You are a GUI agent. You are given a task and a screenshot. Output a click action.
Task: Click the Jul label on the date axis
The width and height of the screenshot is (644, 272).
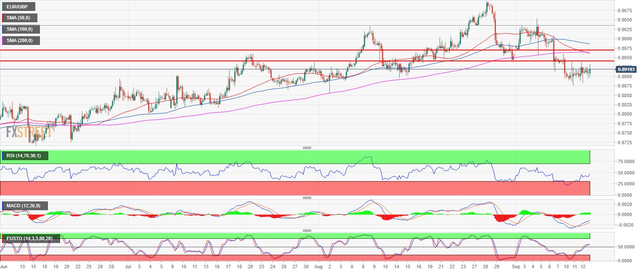click(x=128, y=267)
